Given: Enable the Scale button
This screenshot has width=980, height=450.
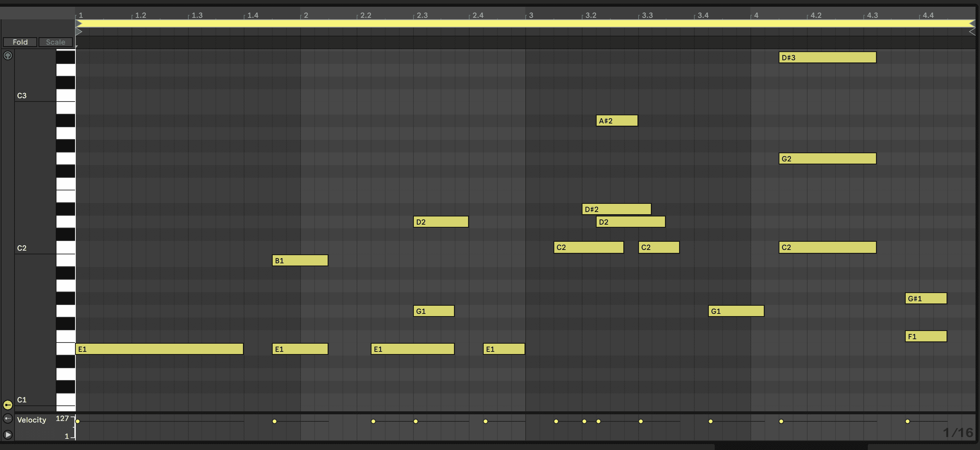Looking at the screenshot, I should [56, 42].
